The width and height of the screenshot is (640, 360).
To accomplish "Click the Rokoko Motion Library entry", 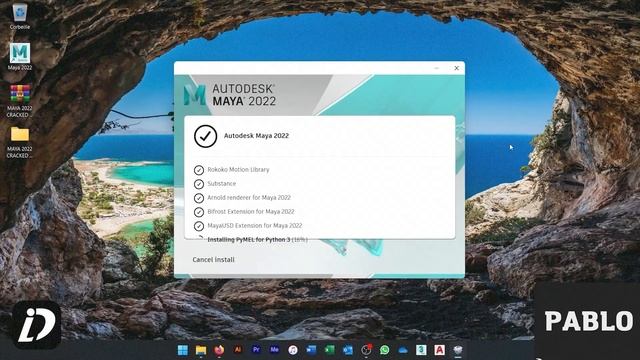I will (x=238, y=169).
